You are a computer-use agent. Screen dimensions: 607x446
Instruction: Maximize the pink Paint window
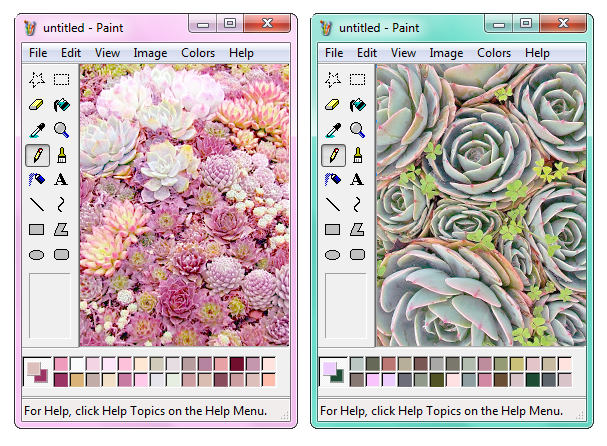pyautogui.click(x=230, y=24)
